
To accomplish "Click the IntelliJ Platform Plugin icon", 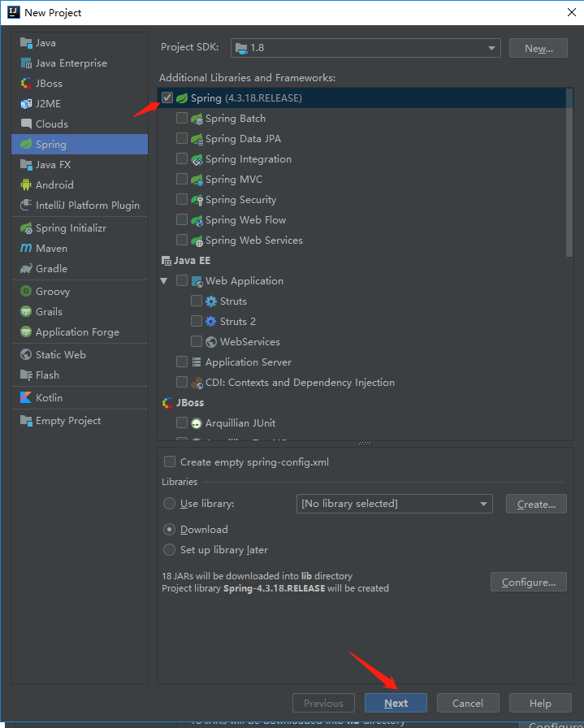I will [x=26, y=206].
